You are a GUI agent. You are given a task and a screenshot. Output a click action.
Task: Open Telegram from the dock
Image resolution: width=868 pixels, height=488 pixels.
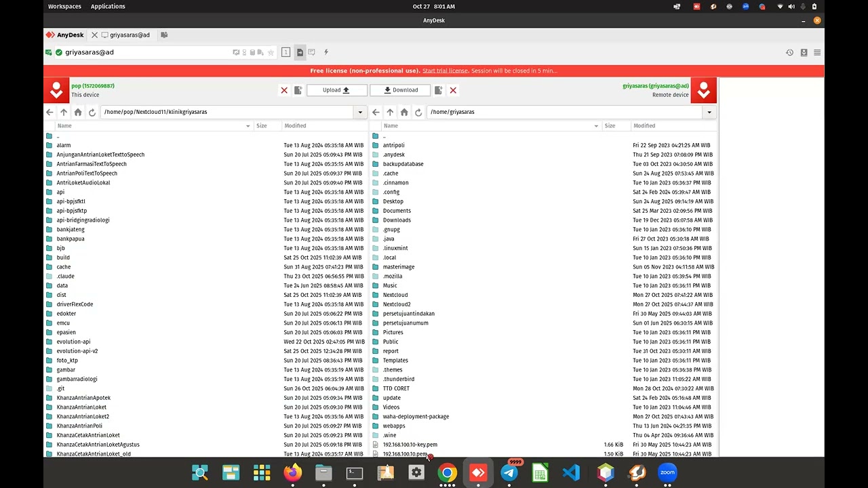tap(509, 472)
